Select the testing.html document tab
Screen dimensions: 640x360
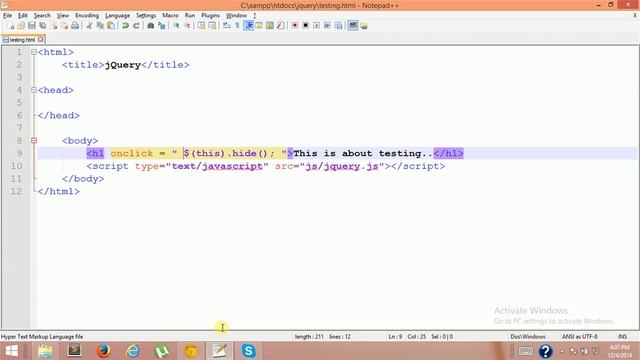click(22, 40)
